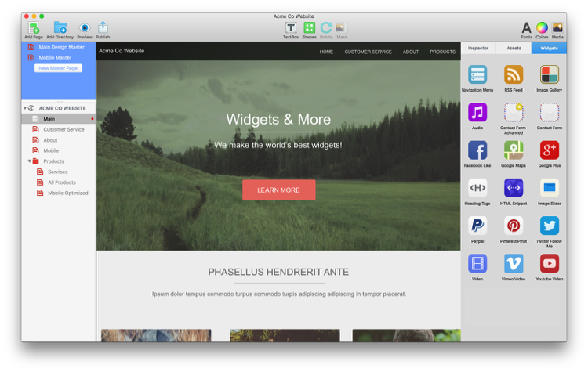
Task: Click the Add Directory folder icon
Action: (60, 28)
